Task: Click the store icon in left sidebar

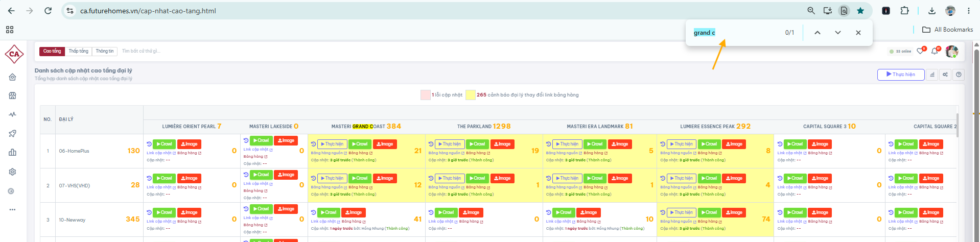Action: tap(12, 95)
